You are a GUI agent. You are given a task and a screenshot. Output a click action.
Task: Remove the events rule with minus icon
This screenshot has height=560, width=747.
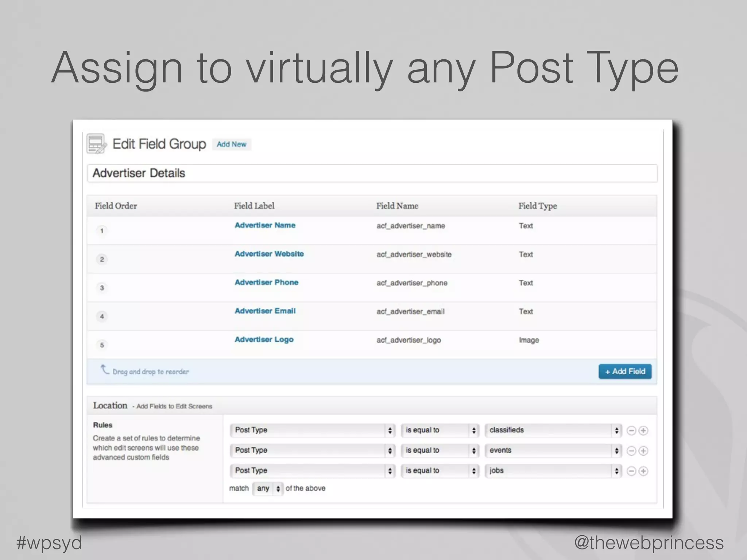(631, 451)
